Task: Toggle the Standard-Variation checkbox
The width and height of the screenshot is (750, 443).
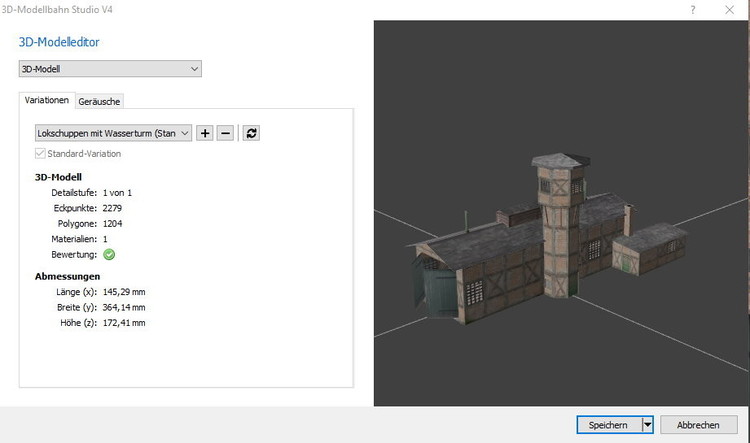Action: [x=40, y=154]
